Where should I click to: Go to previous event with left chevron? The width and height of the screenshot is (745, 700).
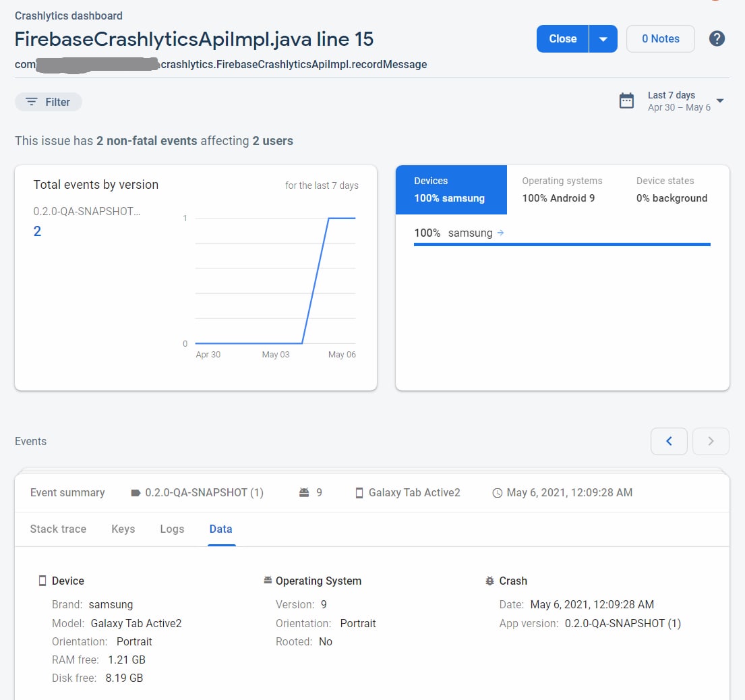pos(669,441)
